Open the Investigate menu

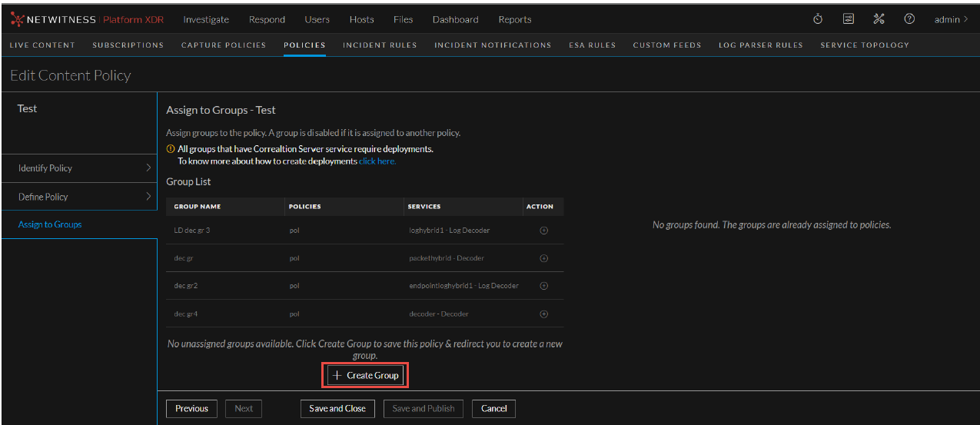(206, 19)
